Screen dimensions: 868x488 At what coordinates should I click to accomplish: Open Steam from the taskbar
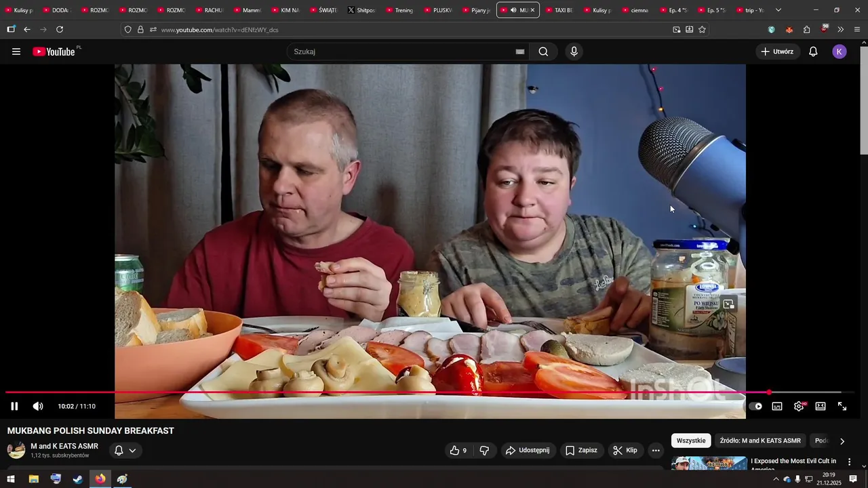[78, 479]
